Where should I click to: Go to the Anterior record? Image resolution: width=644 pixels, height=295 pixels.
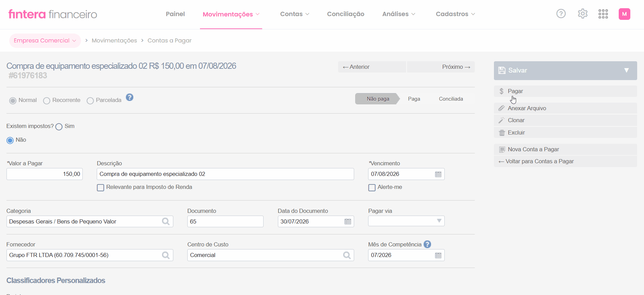click(372, 67)
